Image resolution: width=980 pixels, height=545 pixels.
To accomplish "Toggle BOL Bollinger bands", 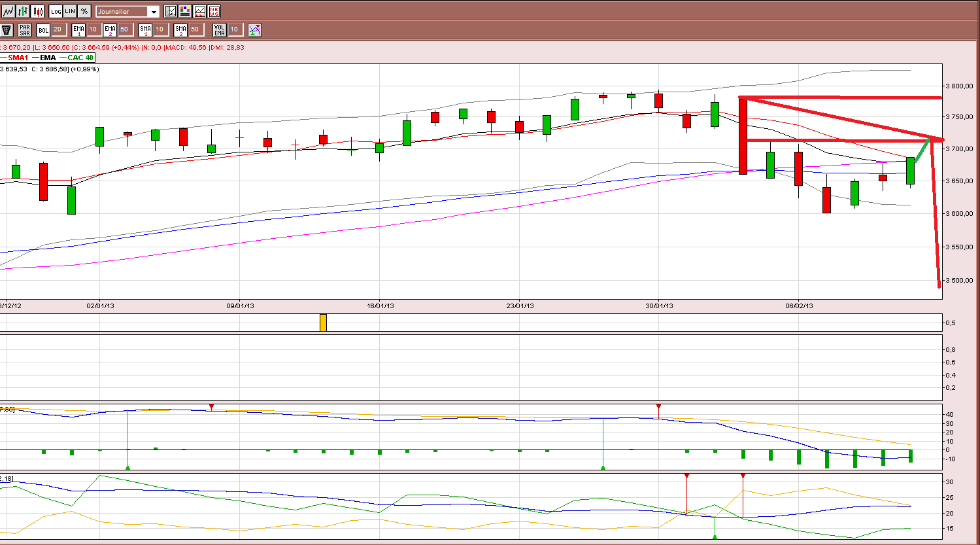I will click(43, 29).
